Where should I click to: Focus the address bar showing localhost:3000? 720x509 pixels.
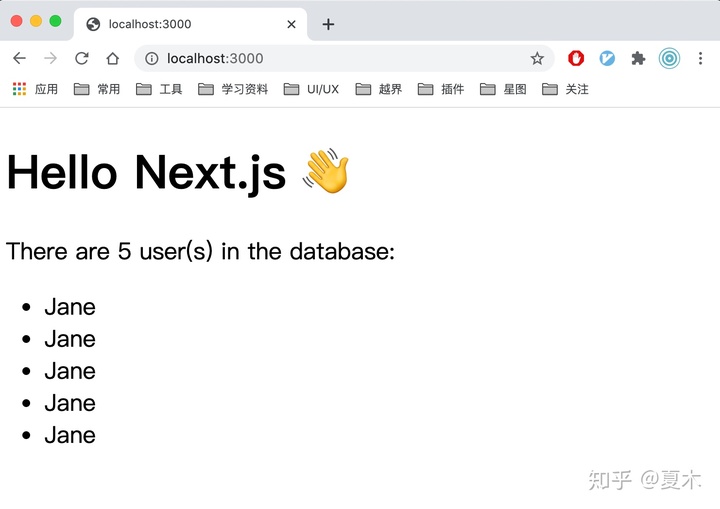pyautogui.click(x=344, y=58)
